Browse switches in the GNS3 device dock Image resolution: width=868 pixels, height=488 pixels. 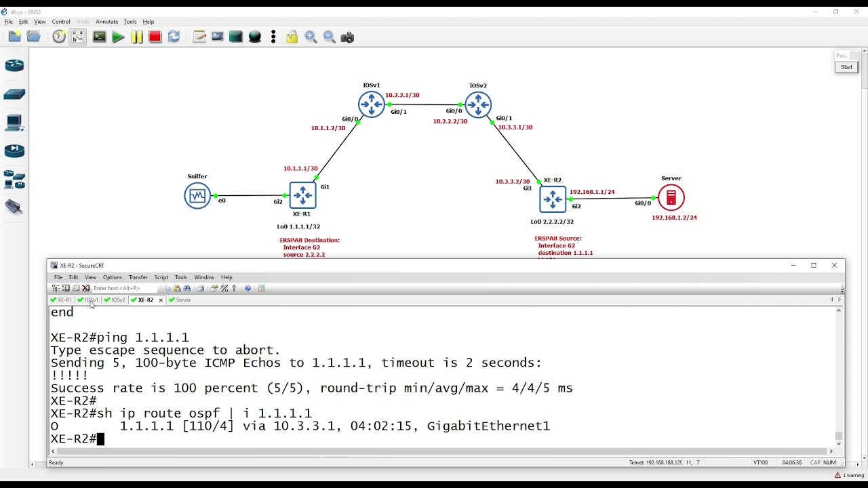(14, 94)
